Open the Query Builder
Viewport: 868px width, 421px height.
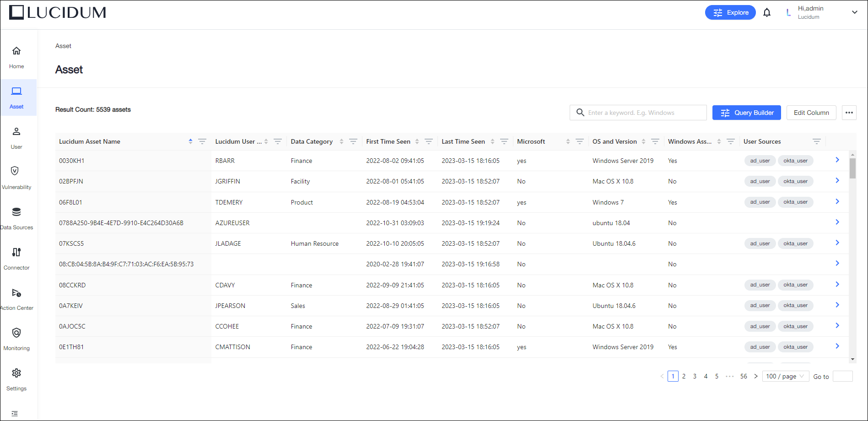tap(747, 113)
